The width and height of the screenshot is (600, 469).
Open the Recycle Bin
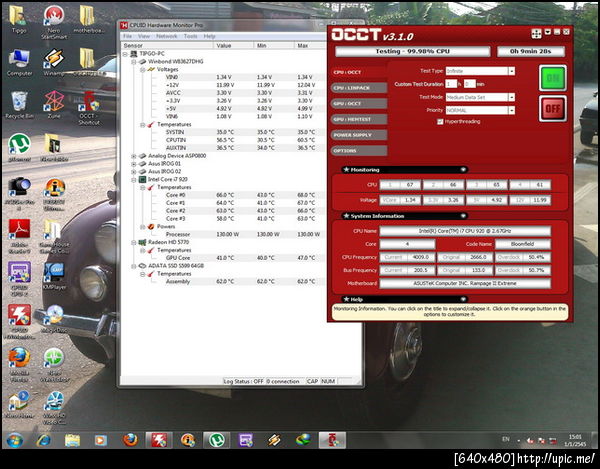pyautogui.click(x=18, y=102)
